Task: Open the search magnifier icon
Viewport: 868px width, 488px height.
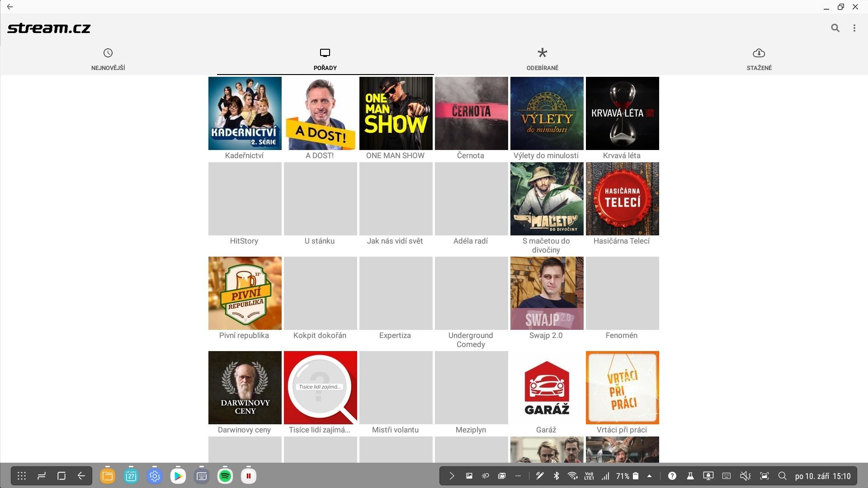Action: tap(835, 28)
